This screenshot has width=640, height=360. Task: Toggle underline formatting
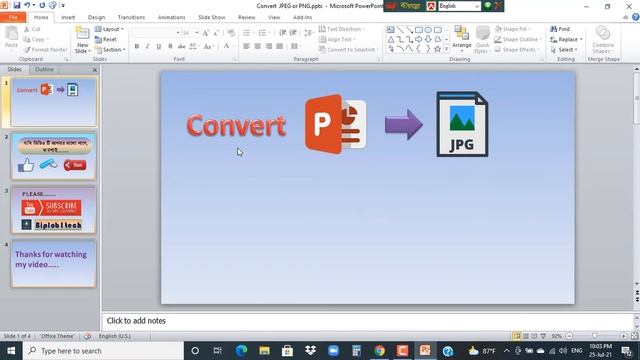(159, 46)
